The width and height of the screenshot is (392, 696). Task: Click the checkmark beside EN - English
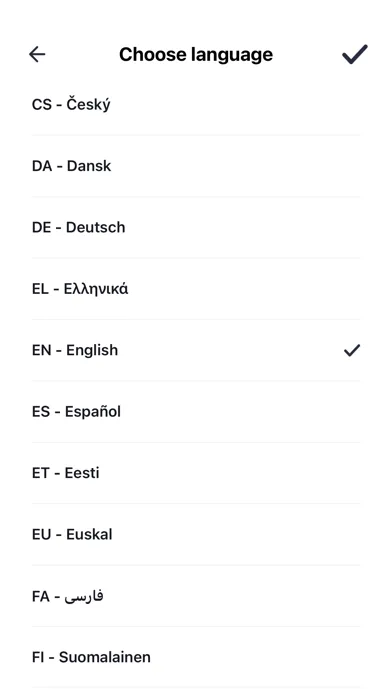(x=352, y=350)
